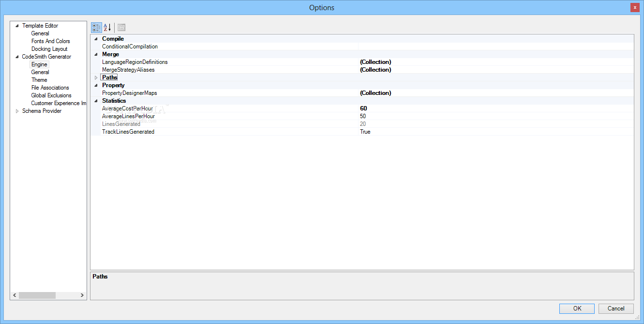Close the Options dialog window
The width and height of the screenshot is (644, 324).
[635, 8]
